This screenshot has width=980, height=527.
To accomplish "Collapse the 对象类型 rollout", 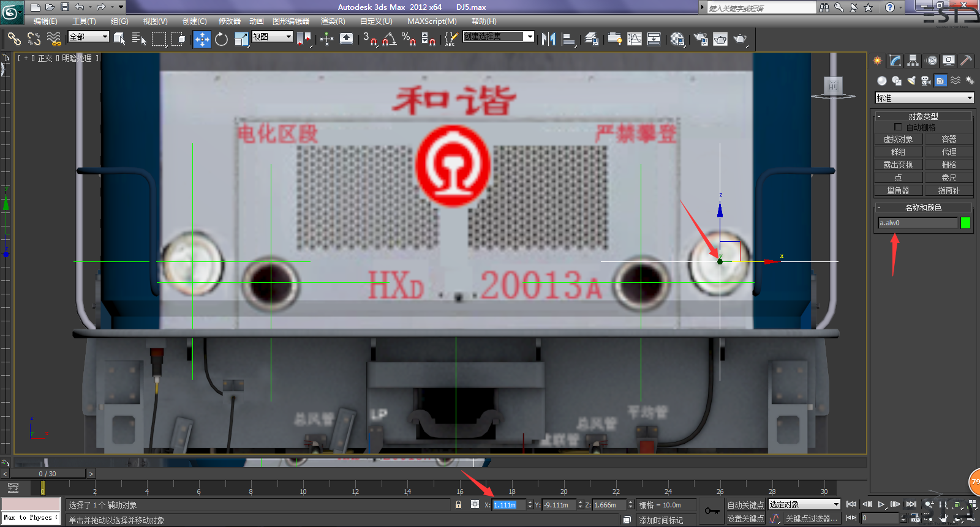I will tap(924, 116).
